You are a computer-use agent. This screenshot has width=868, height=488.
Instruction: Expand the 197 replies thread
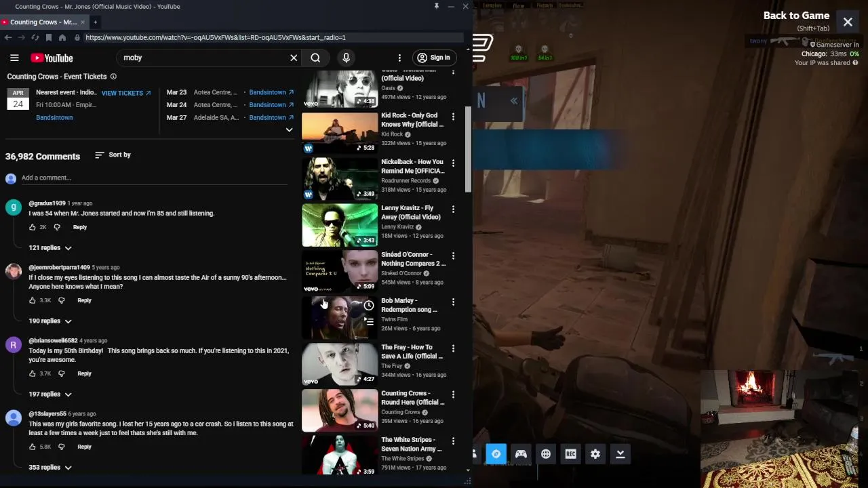(x=50, y=394)
